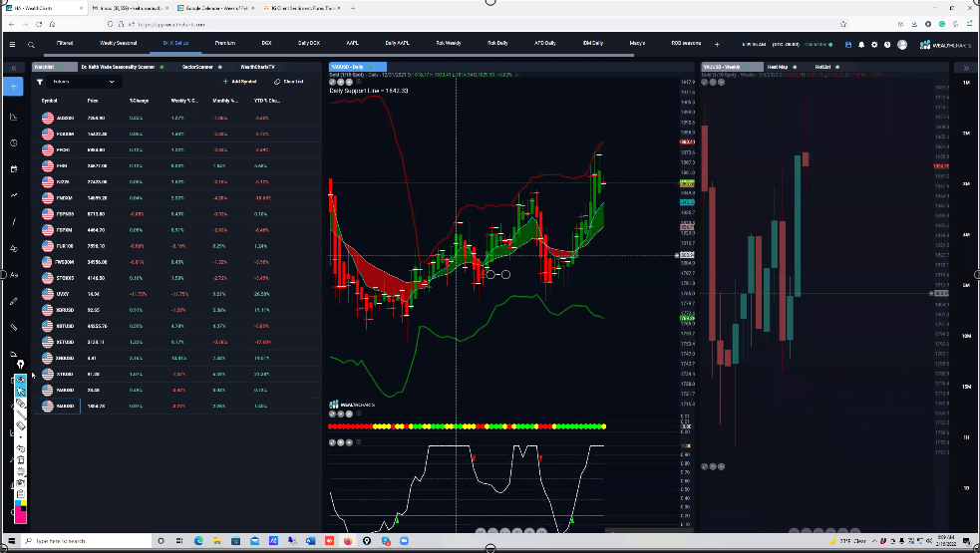Sort watchlist by %Change column header
The image size is (980, 553).
pos(139,101)
